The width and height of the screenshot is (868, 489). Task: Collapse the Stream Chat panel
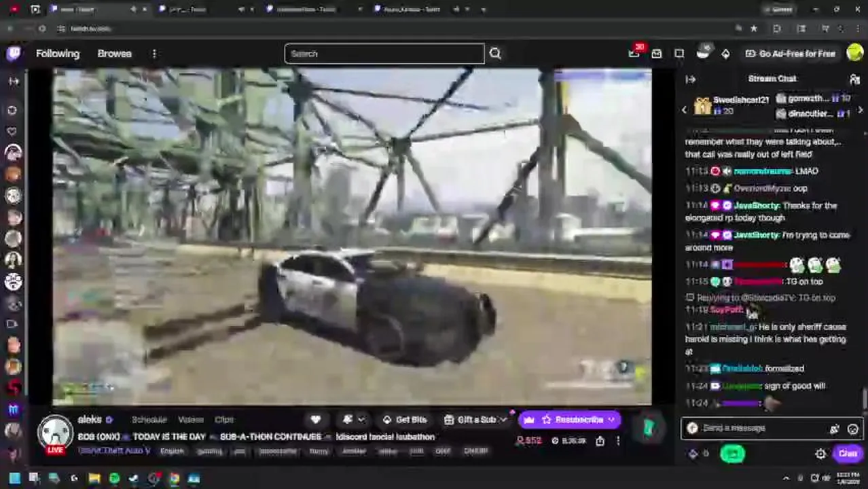pyautogui.click(x=691, y=79)
